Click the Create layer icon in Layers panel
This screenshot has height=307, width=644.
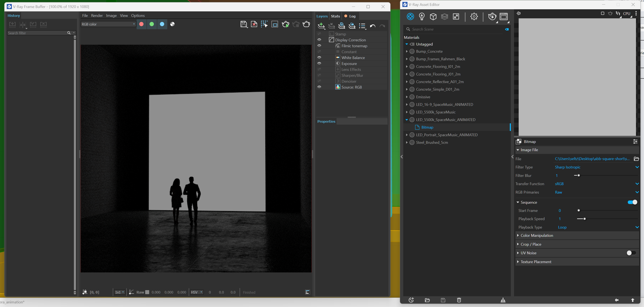click(x=322, y=26)
